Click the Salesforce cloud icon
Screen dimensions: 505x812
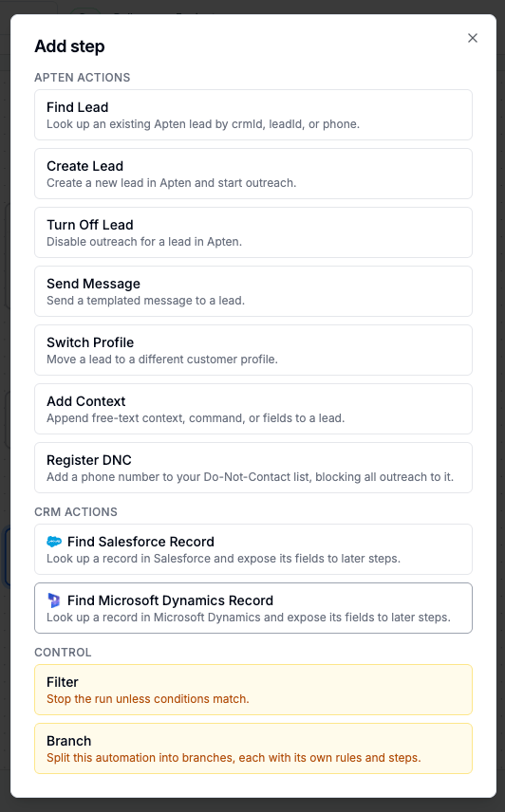coord(54,542)
